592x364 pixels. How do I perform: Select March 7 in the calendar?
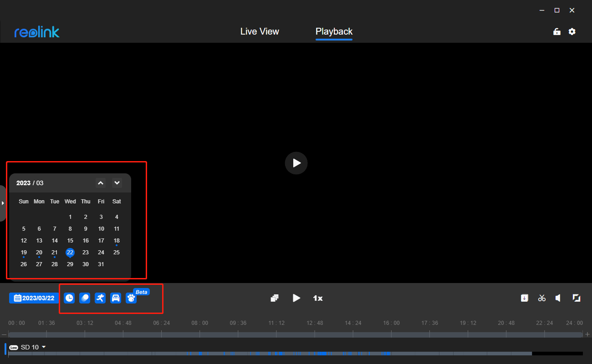coord(55,229)
